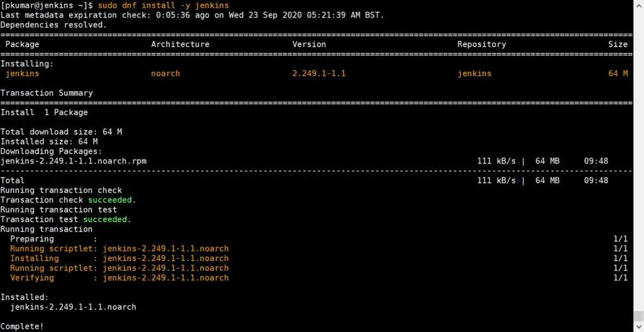Screen dimensions: 644x332
Task: Click the 'Transaction check succeeded.' line
Action: (x=68, y=200)
